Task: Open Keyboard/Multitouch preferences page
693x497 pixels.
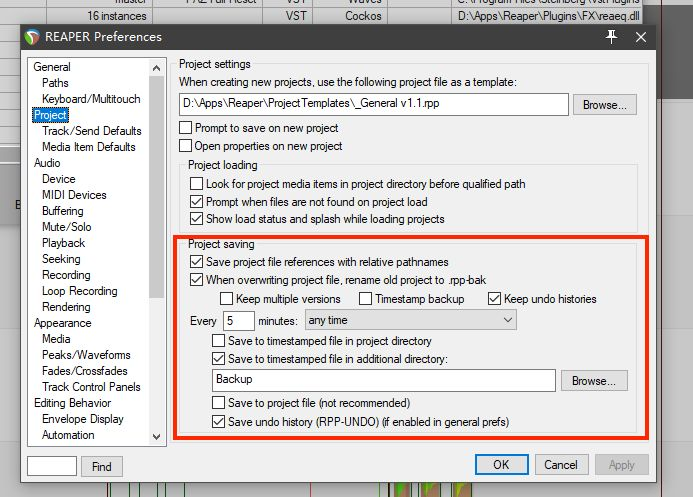Action: 91,99
